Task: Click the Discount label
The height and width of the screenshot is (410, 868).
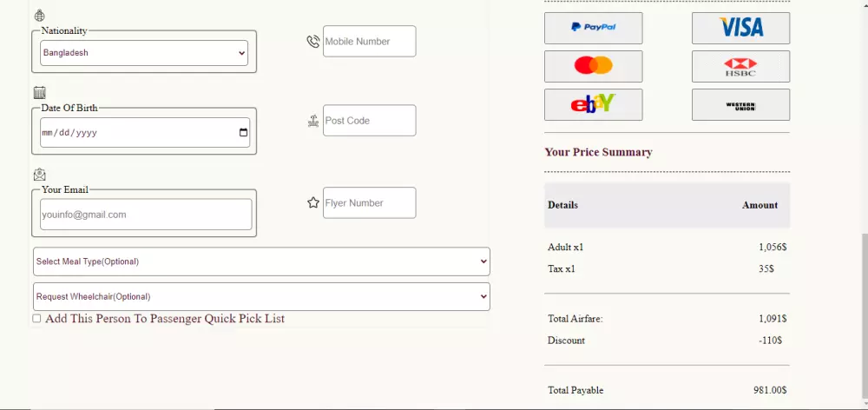Action: click(x=566, y=341)
